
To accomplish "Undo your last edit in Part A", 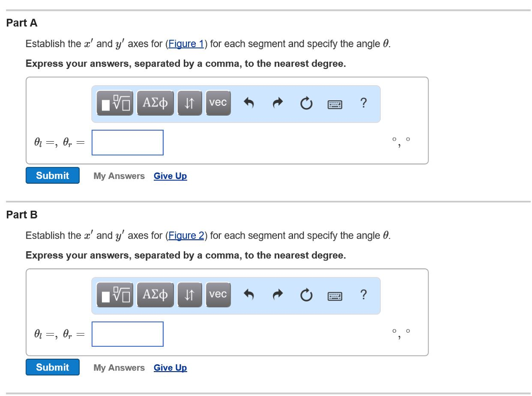I will pos(249,103).
